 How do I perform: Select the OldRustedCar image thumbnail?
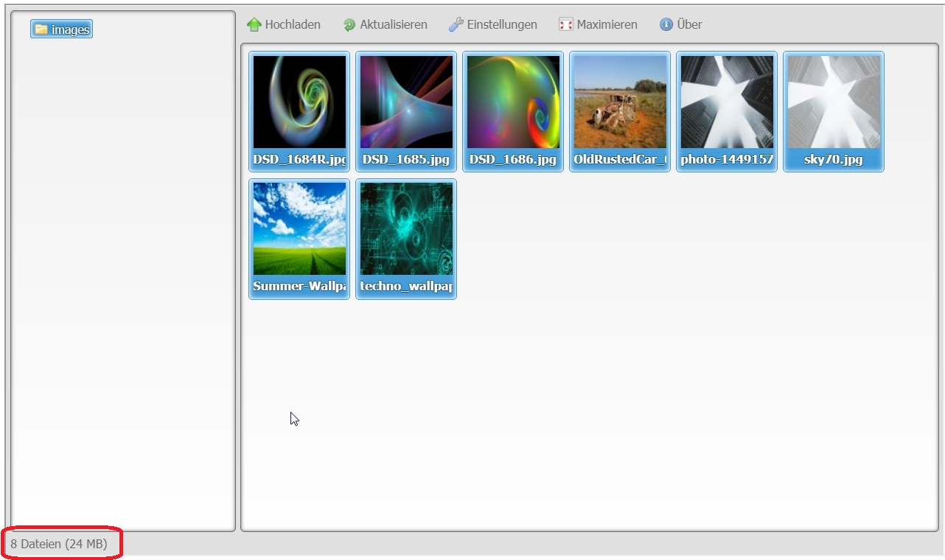(620, 102)
